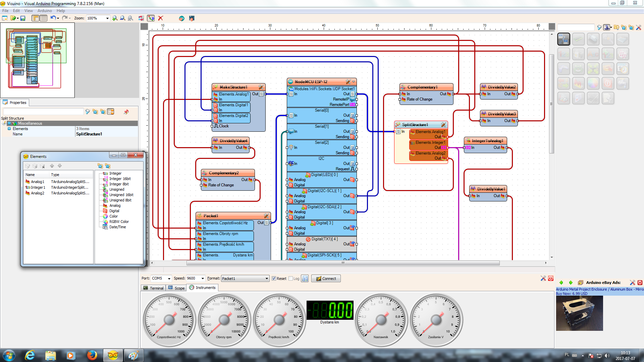Toggle categorized view icon in Properties panel

point(111,112)
